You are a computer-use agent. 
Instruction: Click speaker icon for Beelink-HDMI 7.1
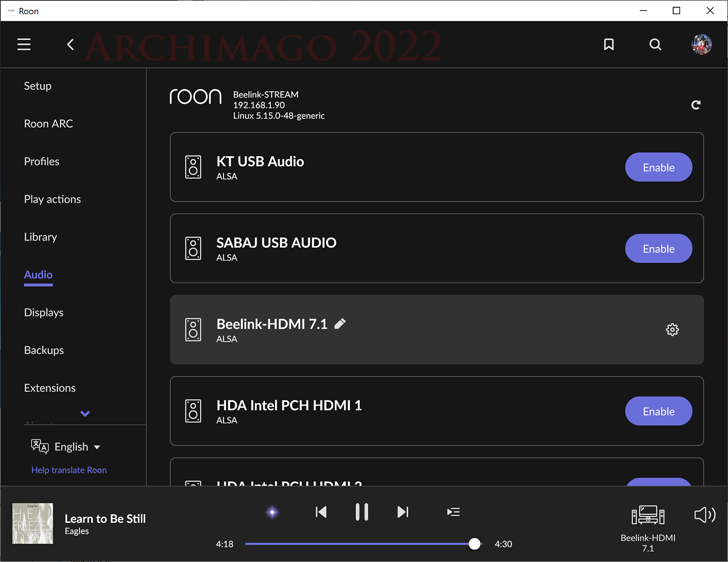[193, 330]
